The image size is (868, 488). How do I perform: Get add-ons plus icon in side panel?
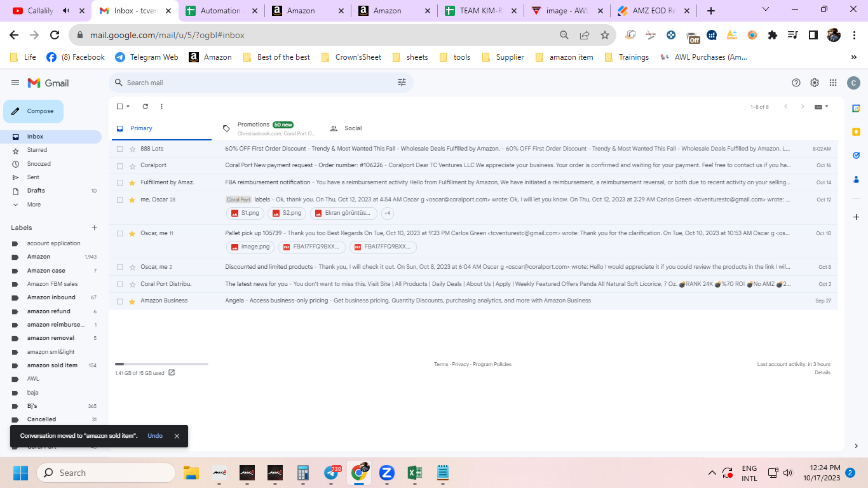pyautogui.click(x=856, y=217)
